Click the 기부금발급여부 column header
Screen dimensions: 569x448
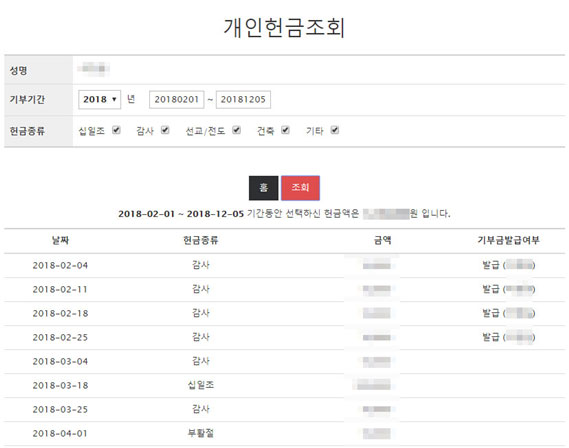508,240
